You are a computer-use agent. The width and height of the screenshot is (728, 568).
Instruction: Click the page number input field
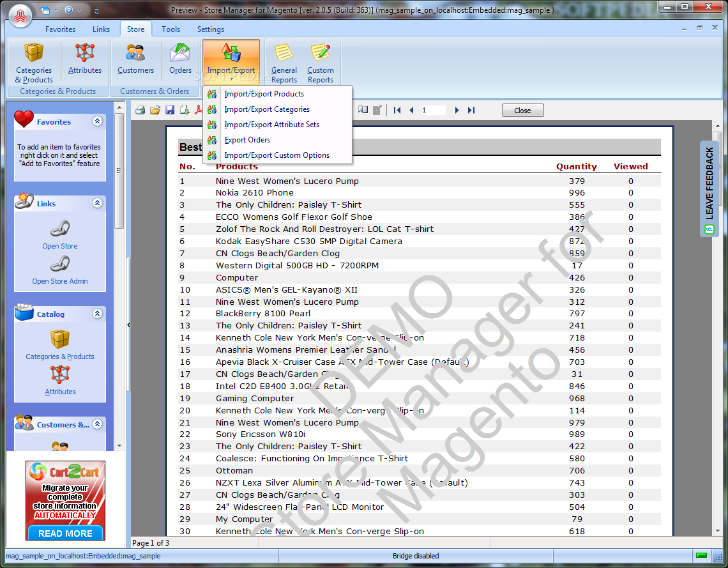click(x=432, y=110)
